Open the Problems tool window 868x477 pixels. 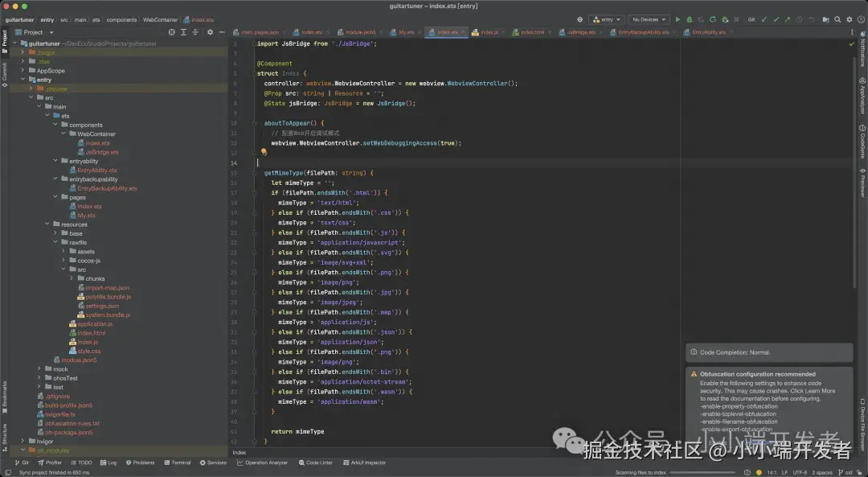[x=140, y=463]
